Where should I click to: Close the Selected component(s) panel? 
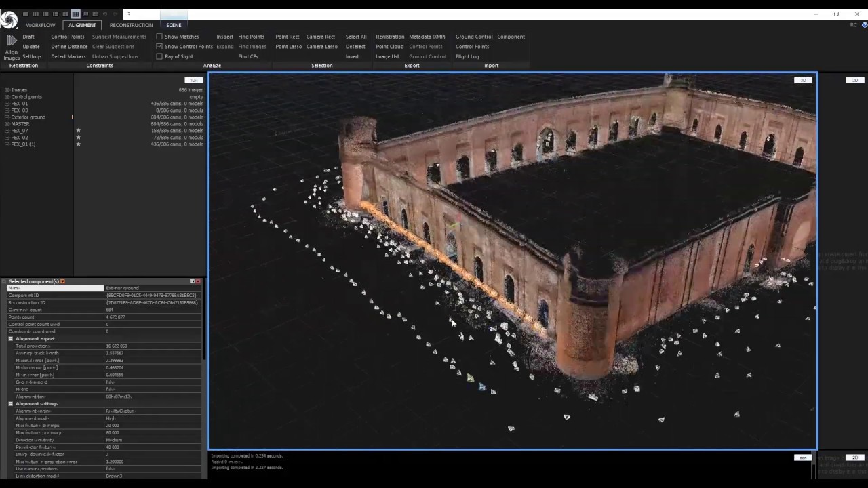click(198, 281)
